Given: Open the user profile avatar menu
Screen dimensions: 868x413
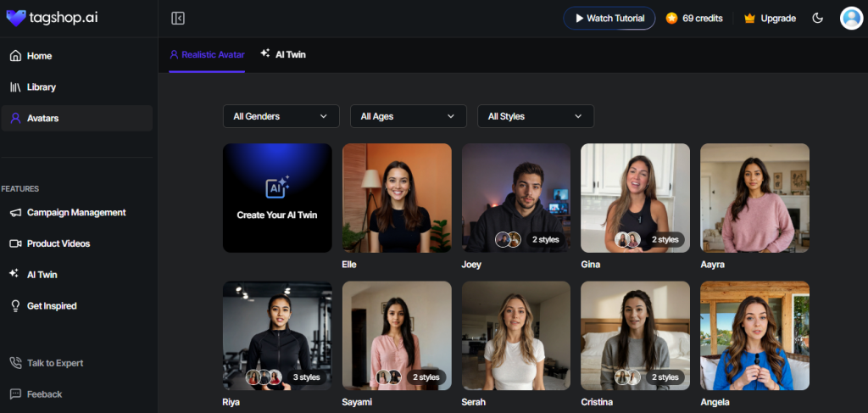Looking at the screenshot, I should [850, 18].
